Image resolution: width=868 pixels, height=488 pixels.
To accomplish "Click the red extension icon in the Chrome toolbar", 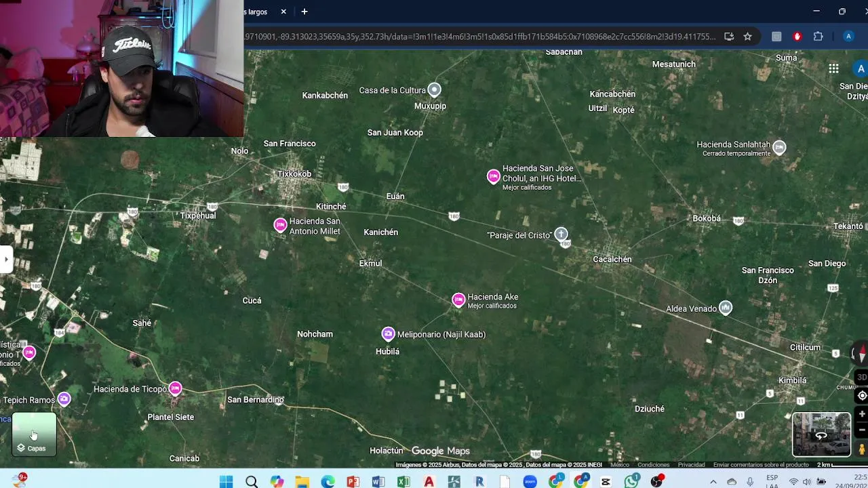I will click(x=797, y=37).
